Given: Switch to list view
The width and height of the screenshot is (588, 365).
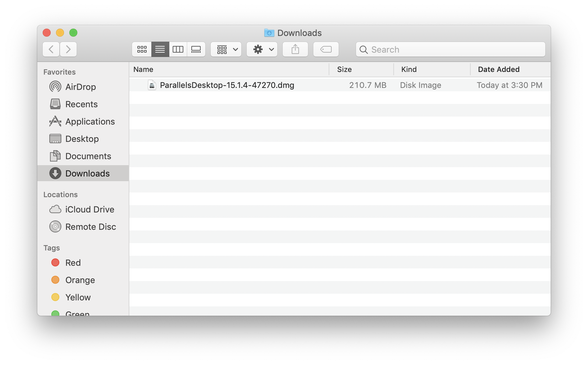Looking at the screenshot, I should [x=160, y=49].
